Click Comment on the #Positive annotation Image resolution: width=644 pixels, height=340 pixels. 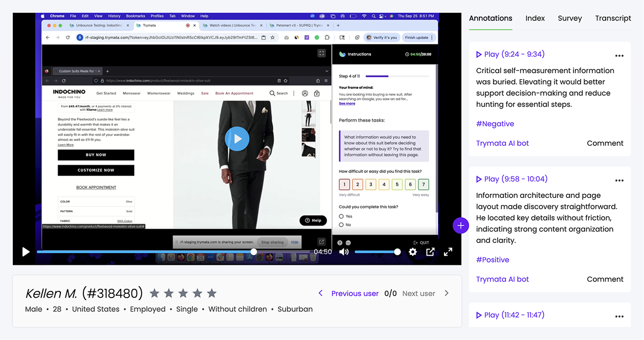click(x=605, y=279)
